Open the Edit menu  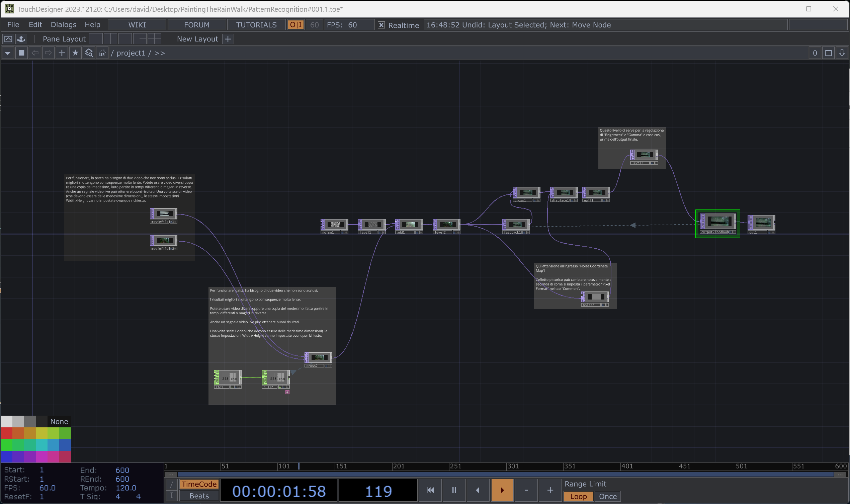click(35, 25)
